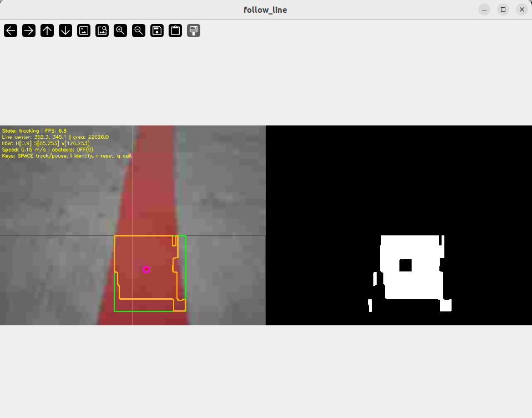Save the current image with the floppy icon
This screenshot has width=532, height=418.
tap(157, 31)
